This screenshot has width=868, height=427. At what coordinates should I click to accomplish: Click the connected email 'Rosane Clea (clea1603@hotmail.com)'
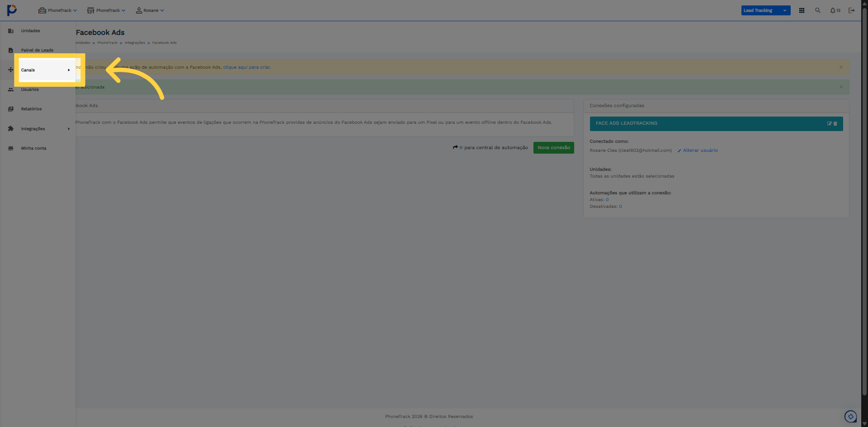point(631,150)
